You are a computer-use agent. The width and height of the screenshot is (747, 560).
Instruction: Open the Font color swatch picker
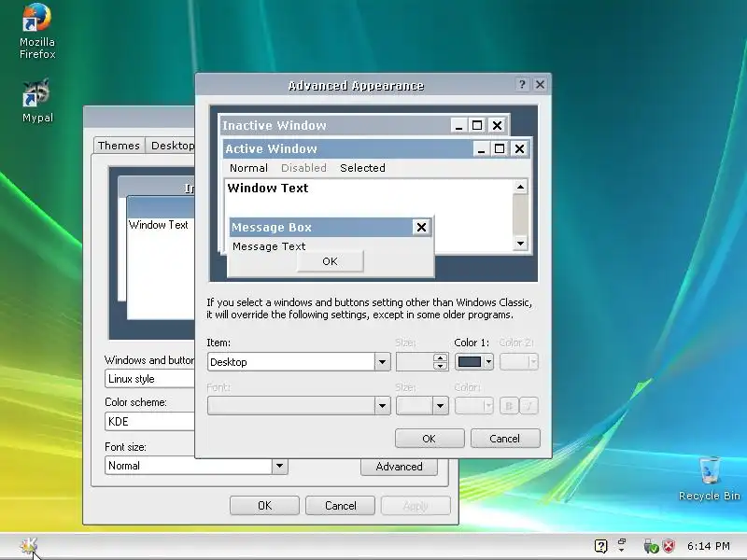click(474, 406)
